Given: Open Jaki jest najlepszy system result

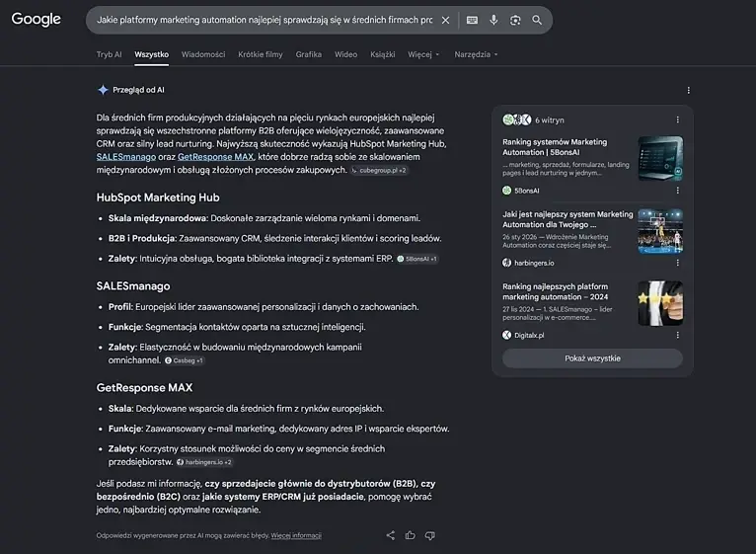Looking at the screenshot, I should point(567,219).
